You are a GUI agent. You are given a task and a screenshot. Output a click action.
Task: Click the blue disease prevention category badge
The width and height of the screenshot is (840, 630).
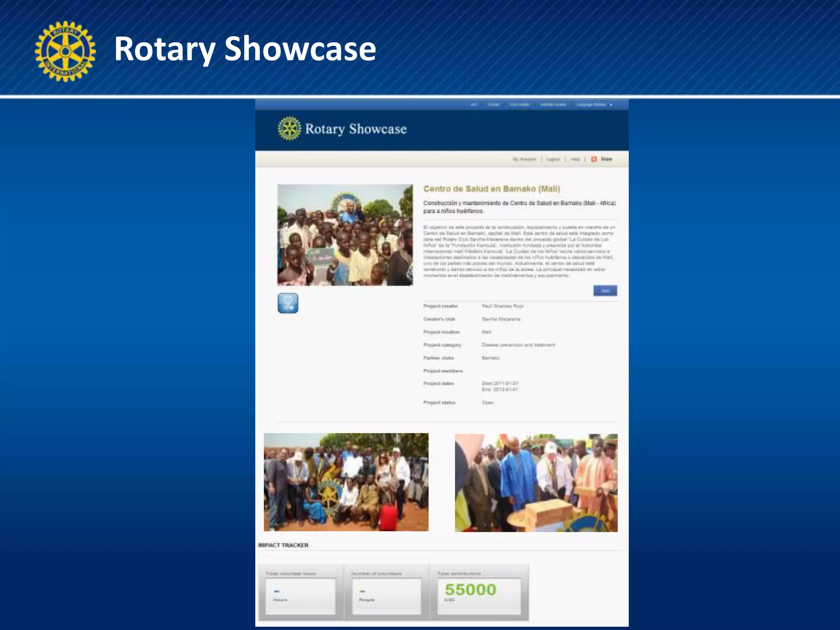point(288,303)
